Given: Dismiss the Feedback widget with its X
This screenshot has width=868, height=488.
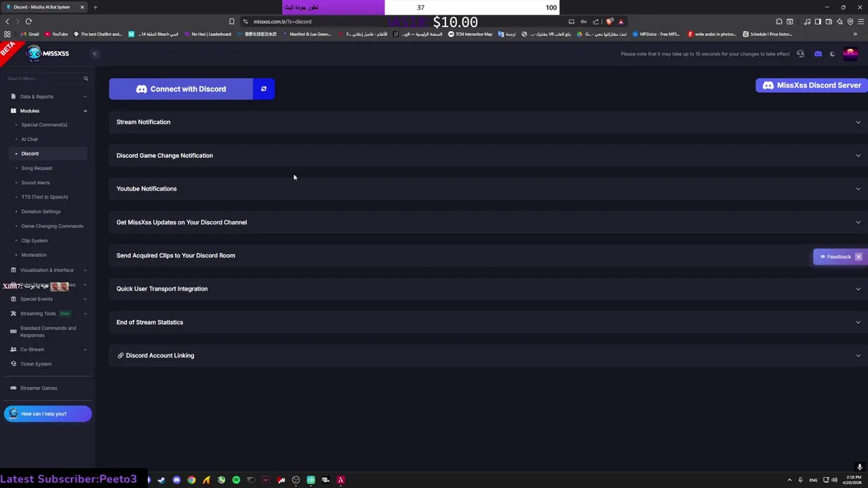Looking at the screenshot, I should (x=859, y=257).
